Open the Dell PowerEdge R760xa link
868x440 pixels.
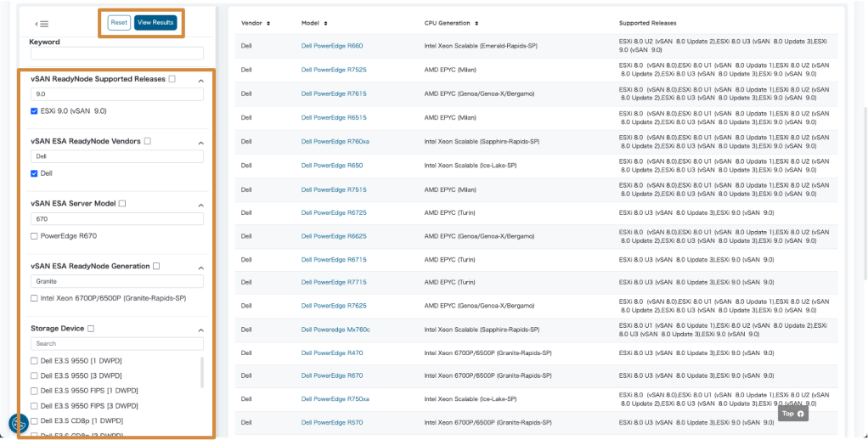335,141
